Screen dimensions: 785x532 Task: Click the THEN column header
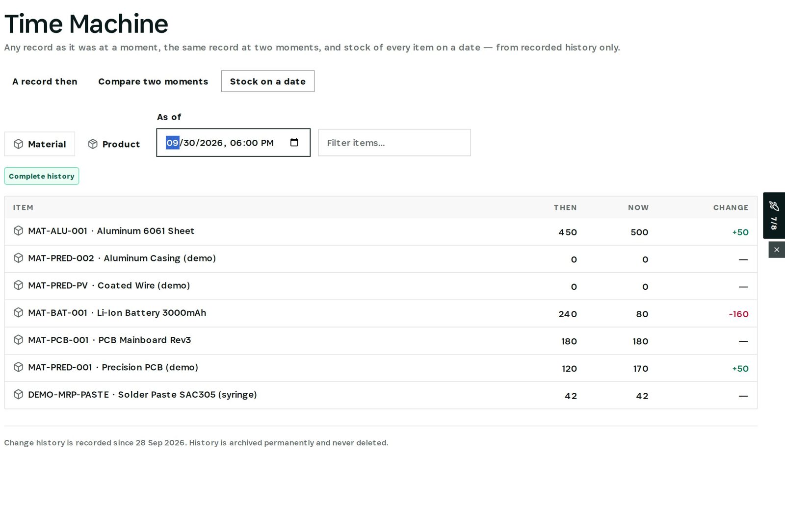[x=565, y=207]
